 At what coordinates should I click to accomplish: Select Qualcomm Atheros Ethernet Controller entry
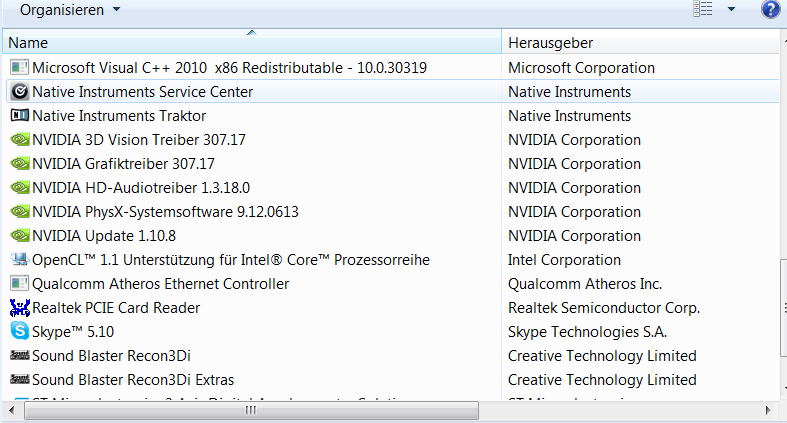(x=161, y=284)
